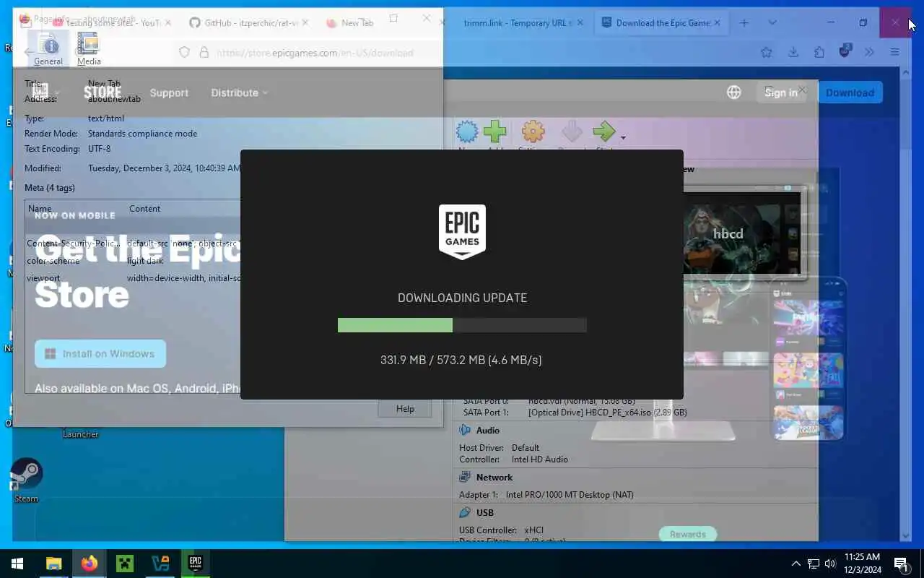This screenshot has height=578, width=924.
Task: Click the scrollbar down arrow on the right
Action: tap(907, 536)
